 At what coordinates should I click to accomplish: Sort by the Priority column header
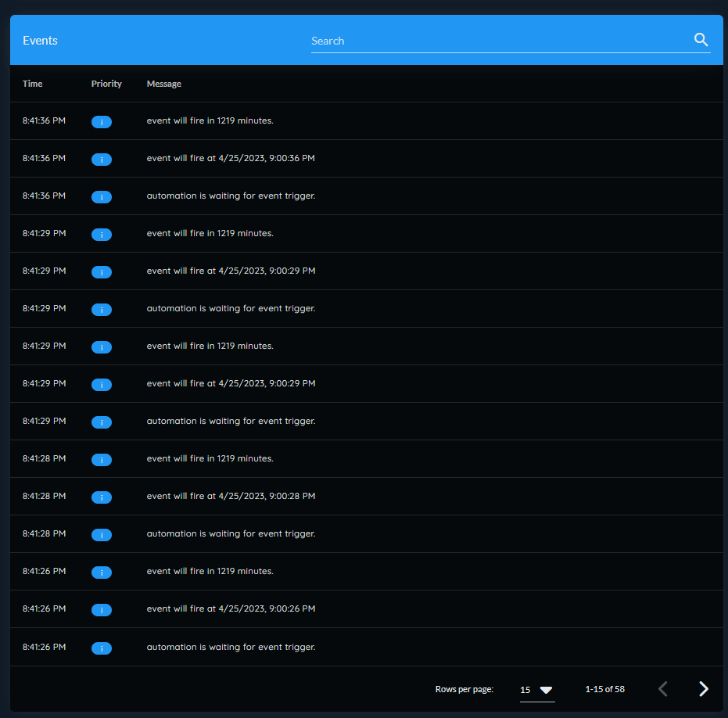(x=106, y=84)
